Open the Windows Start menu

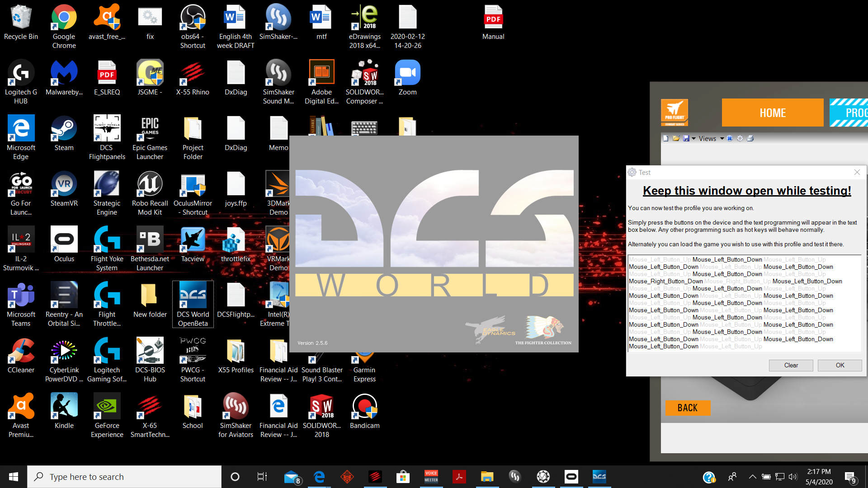14,477
